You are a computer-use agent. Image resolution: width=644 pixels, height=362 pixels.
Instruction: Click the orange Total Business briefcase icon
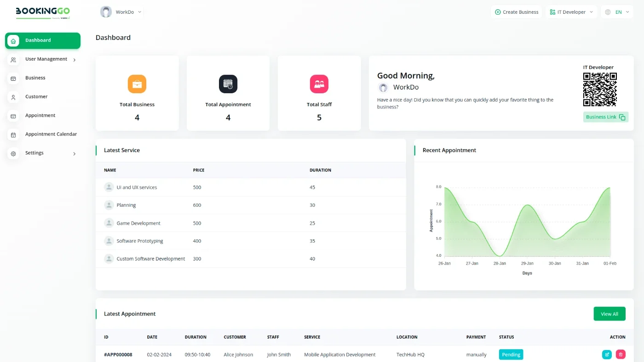tap(137, 84)
